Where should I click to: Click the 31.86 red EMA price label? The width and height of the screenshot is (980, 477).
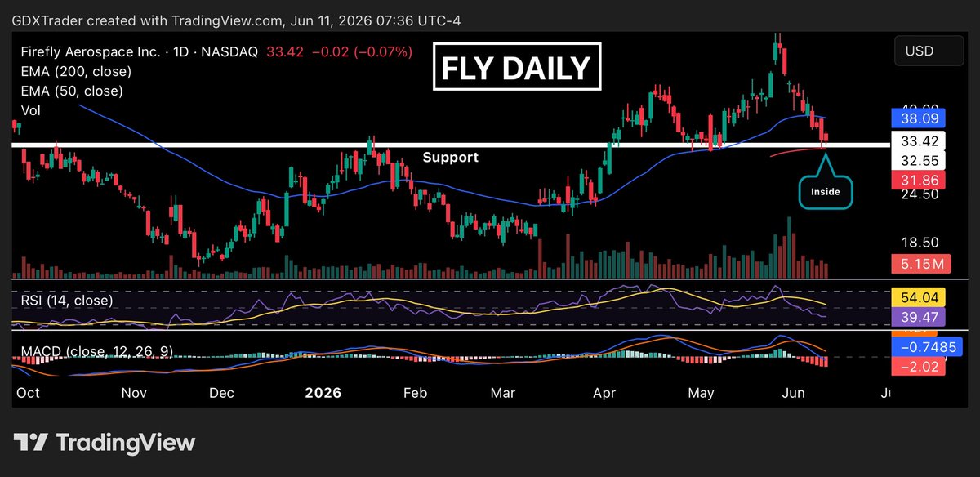coord(917,180)
